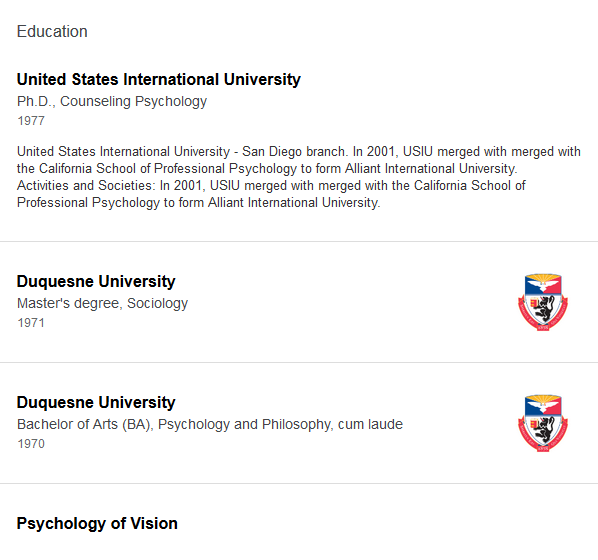Open the Duquesne University Bachelor of Arts heading
The width and height of the screenshot is (598, 560).
coord(96,402)
